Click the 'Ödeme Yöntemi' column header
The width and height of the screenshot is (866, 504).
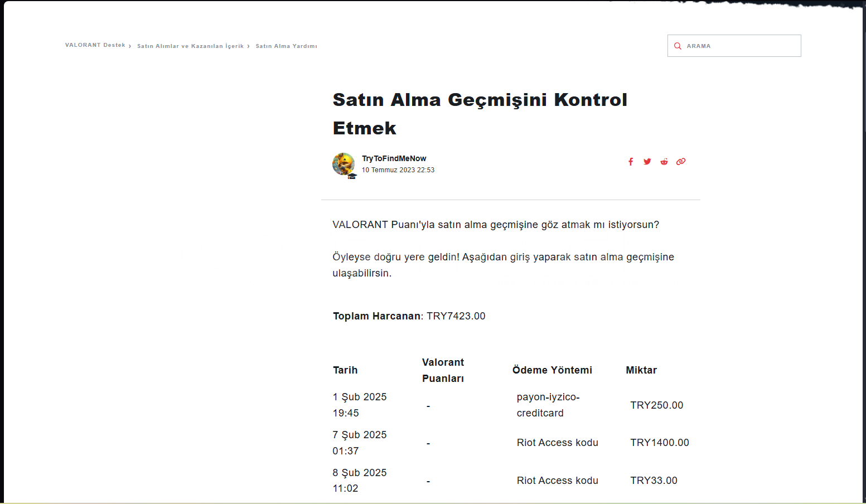pos(552,370)
